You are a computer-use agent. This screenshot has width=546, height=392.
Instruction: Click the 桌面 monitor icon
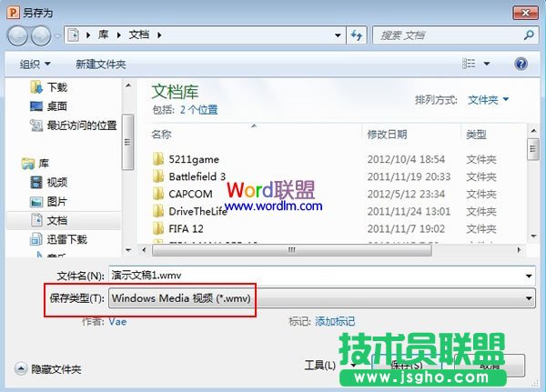(x=36, y=106)
